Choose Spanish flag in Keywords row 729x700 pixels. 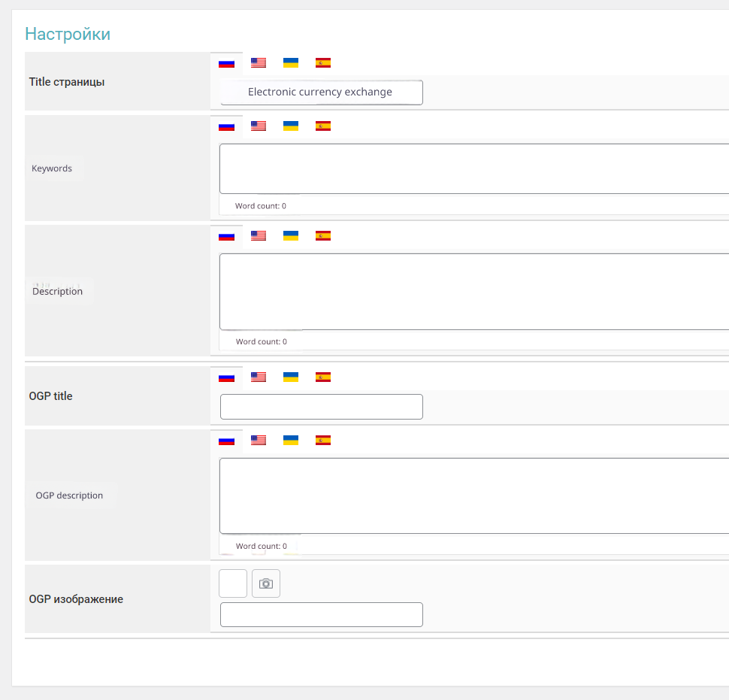(323, 126)
